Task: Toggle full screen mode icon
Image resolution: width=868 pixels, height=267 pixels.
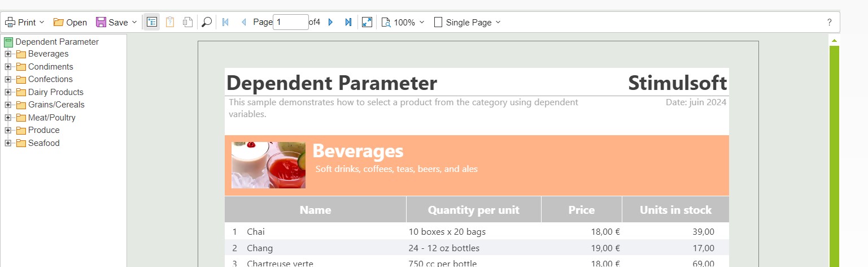Action: coord(367,22)
